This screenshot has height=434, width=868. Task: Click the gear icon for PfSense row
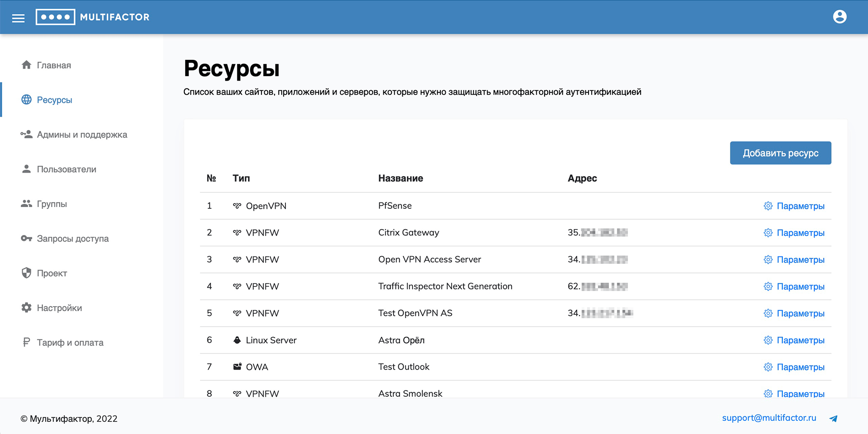(768, 206)
